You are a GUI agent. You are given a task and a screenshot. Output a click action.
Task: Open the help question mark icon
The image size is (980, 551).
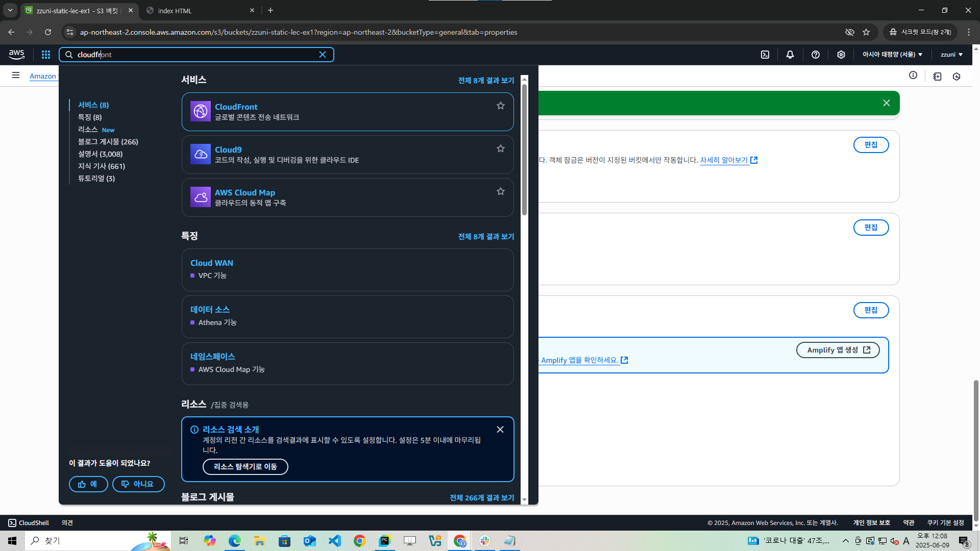(816, 55)
